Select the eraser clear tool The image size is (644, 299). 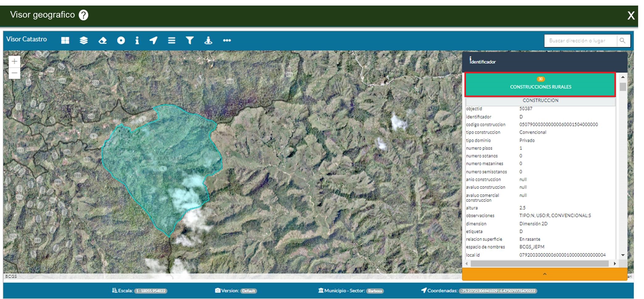[x=102, y=40]
